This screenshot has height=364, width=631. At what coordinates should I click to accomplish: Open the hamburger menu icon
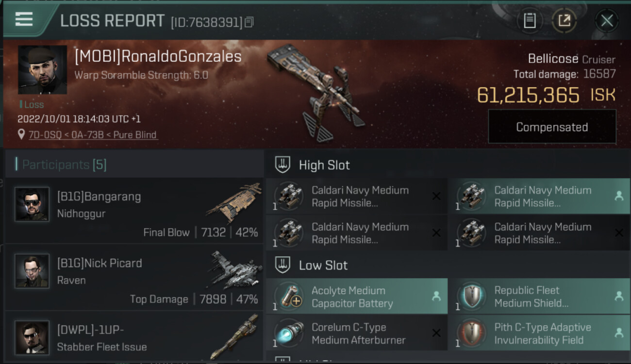click(24, 19)
